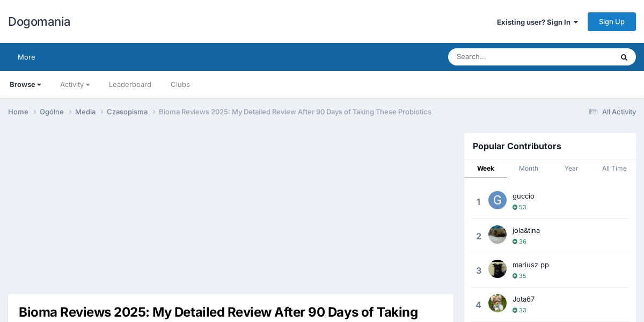
Task: Open the Czasopisma breadcrumb link
Action: (x=127, y=112)
